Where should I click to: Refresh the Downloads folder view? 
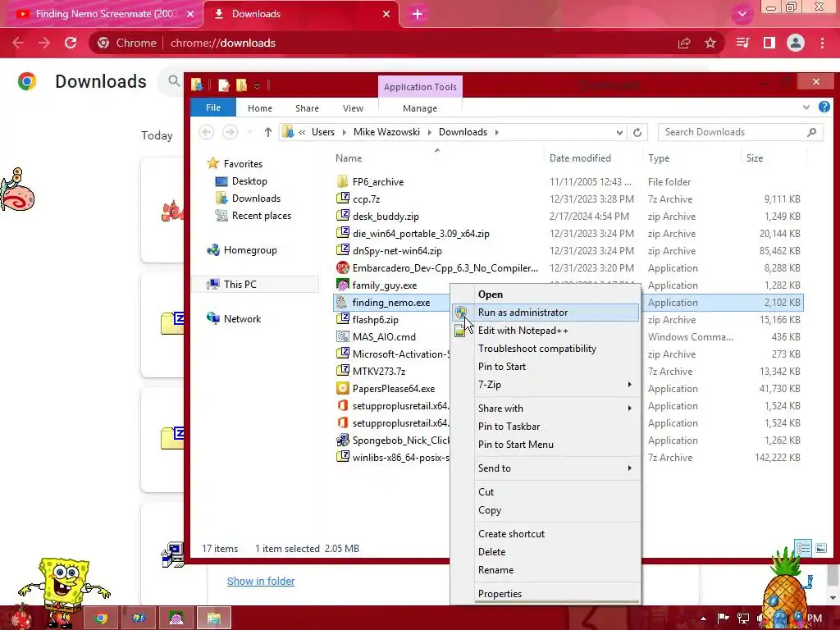click(637, 132)
